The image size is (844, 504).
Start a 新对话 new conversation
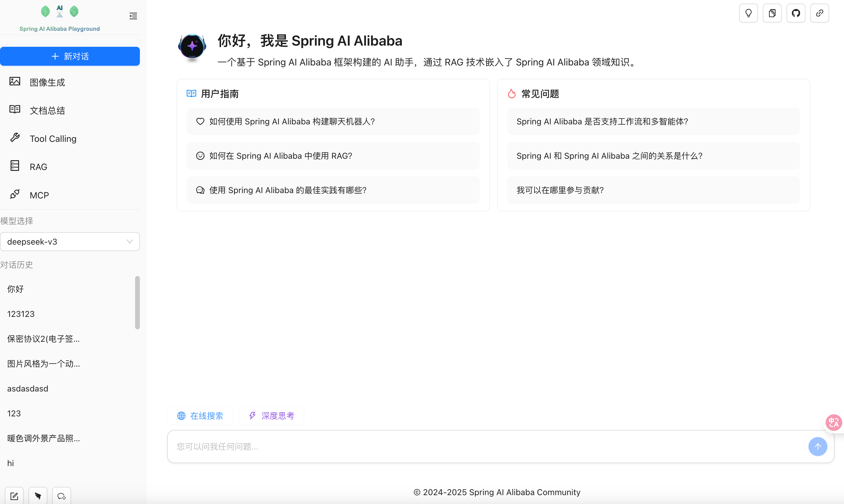click(70, 56)
